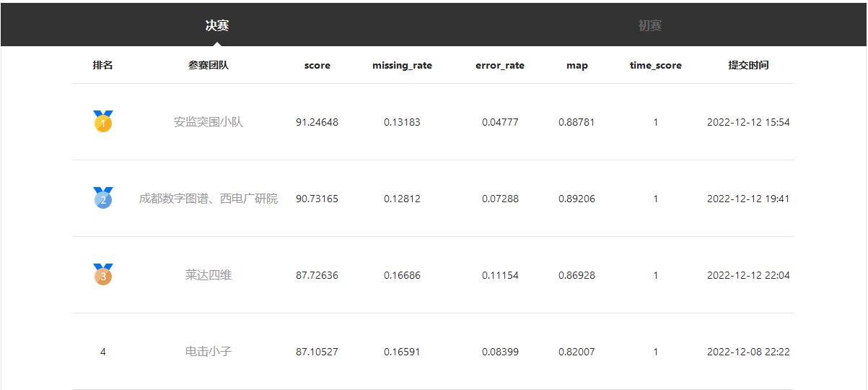The height and width of the screenshot is (390, 868).
Task: Click rank number 4 in ranking column
Action: pos(103,352)
